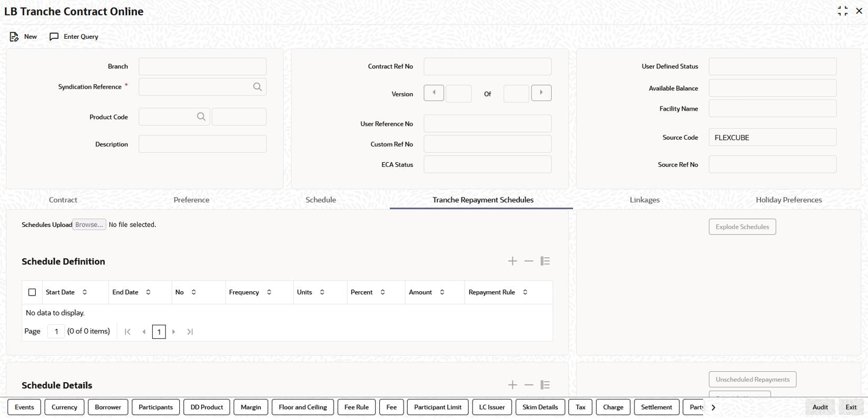Jump to the first page with pagination icon
This screenshot has width=868, height=418.
[127, 331]
